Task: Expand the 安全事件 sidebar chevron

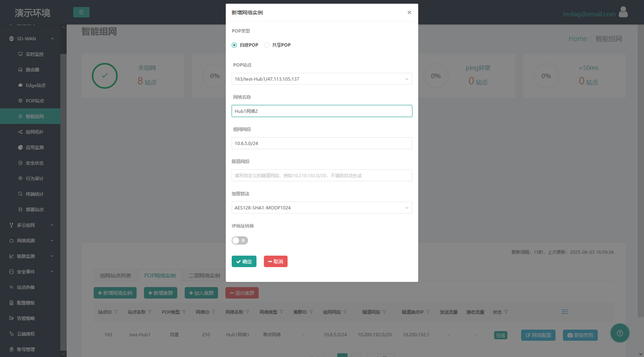Action: pos(52,272)
